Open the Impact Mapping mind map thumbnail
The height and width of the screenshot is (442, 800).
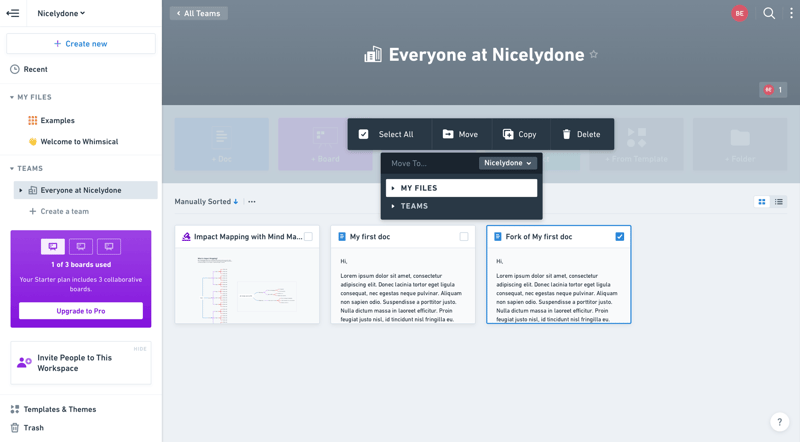coord(247,286)
